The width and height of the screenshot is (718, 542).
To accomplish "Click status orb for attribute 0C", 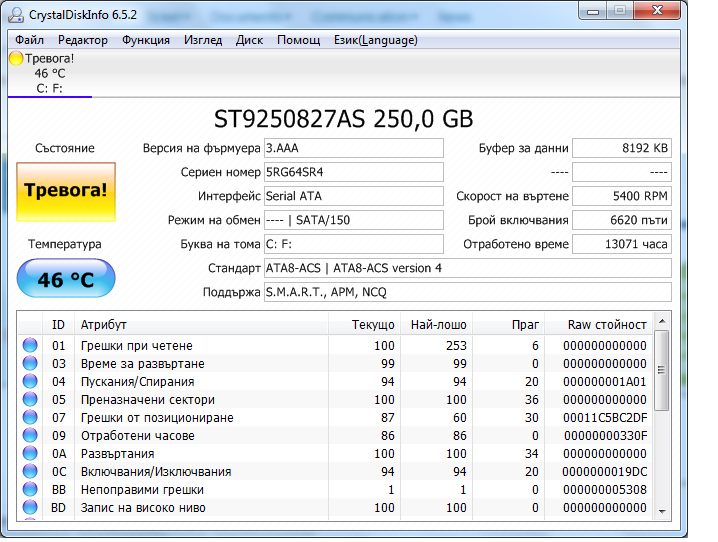I will pos(30,471).
